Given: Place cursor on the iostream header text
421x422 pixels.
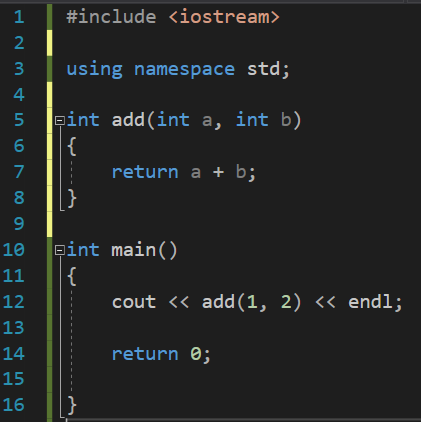Looking at the screenshot, I should 224,17.
